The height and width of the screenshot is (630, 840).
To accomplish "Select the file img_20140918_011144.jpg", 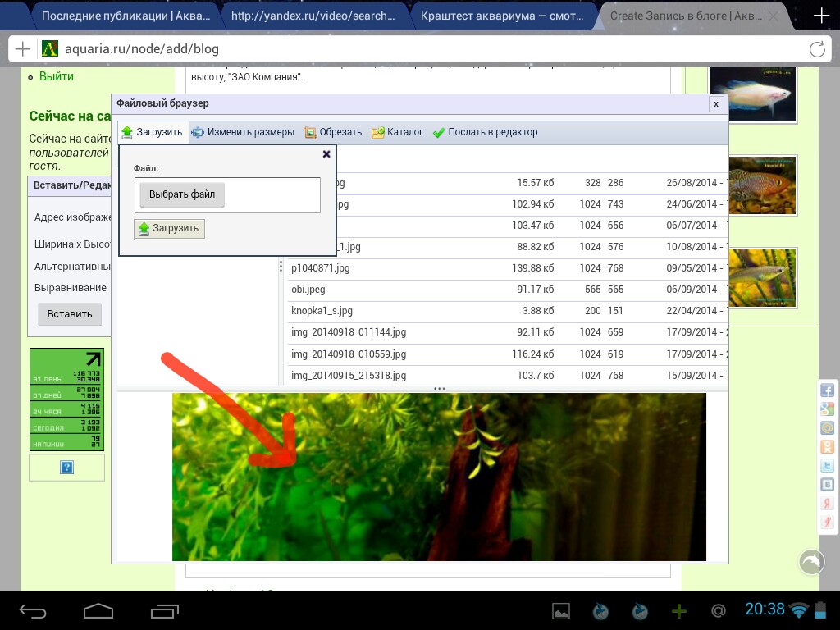I will pos(349,332).
